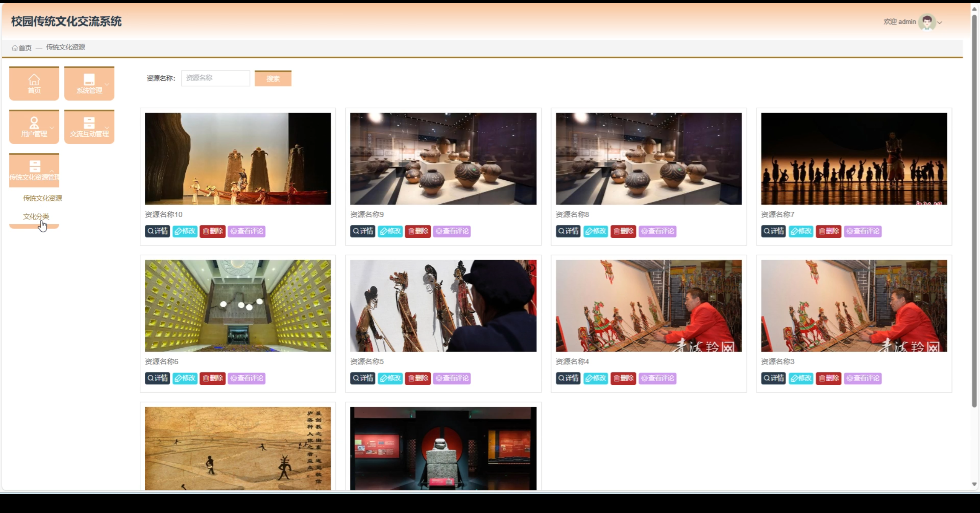This screenshot has width=980, height=513.
Task: Select the 文化分类 submenu item
Action: tap(36, 216)
